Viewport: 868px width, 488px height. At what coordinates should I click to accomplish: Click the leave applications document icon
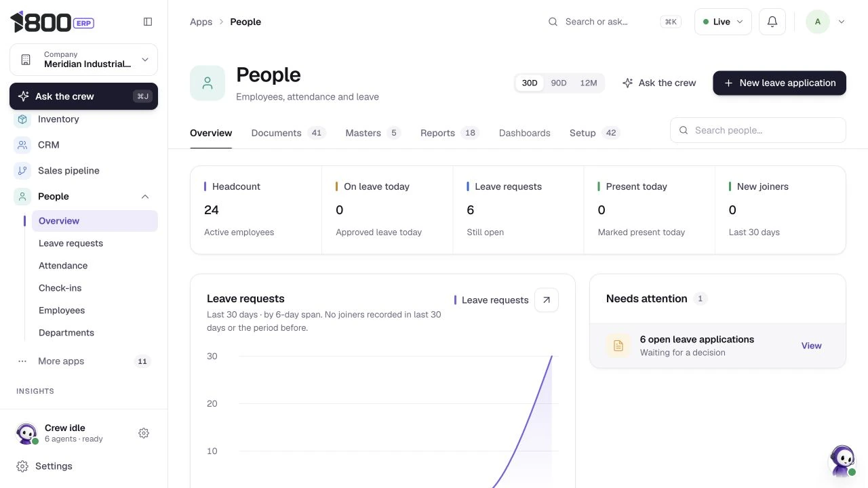coord(618,346)
